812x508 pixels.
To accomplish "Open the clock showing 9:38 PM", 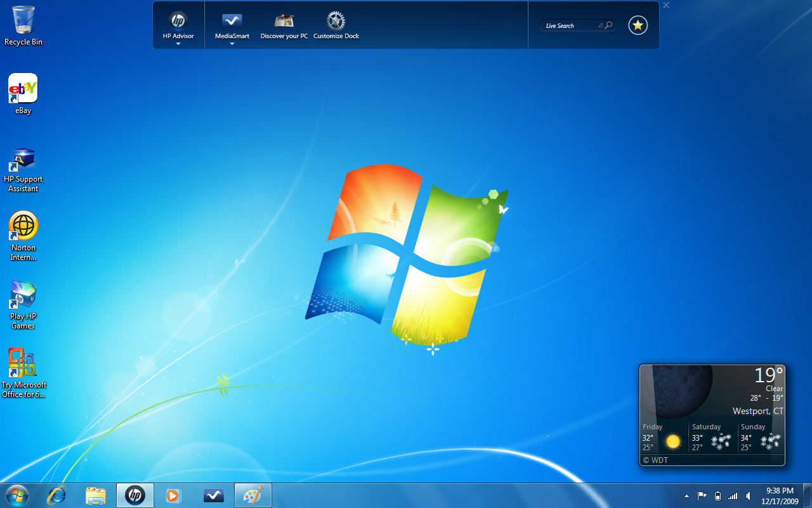I will coord(780,495).
